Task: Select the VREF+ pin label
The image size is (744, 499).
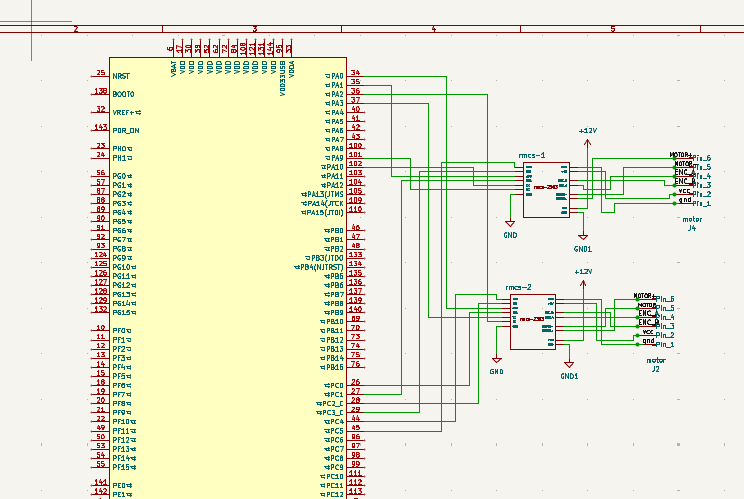Action: click(x=126, y=112)
